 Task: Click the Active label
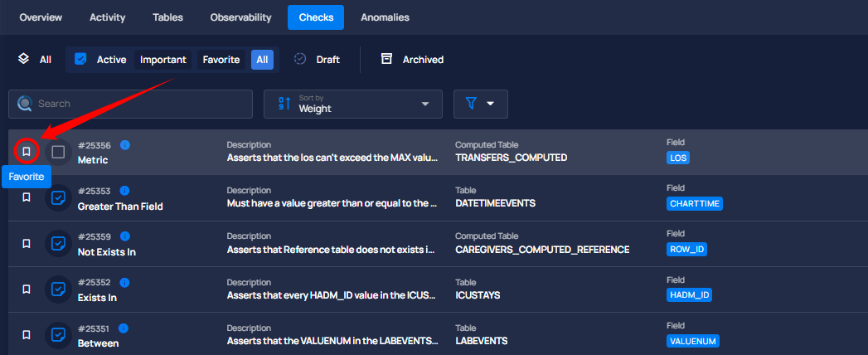pyautogui.click(x=111, y=59)
